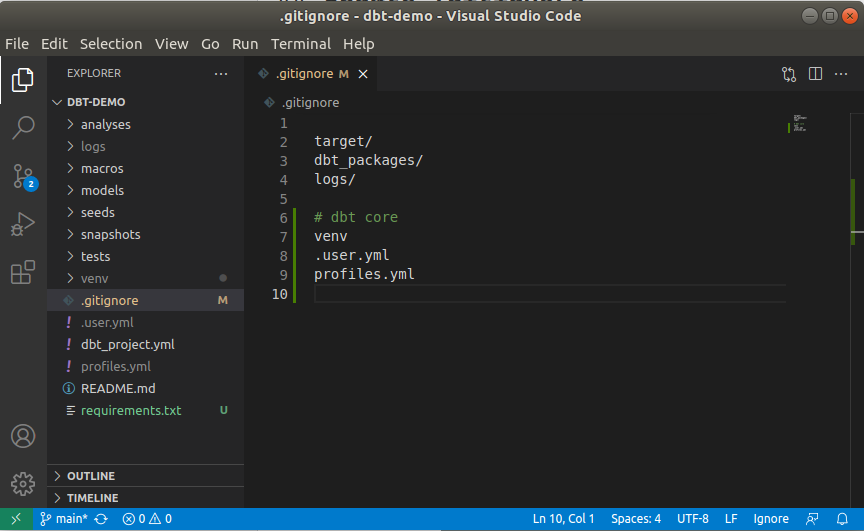This screenshot has height=531, width=864.
Task: Click main* branch in status bar
Action: 64,519
